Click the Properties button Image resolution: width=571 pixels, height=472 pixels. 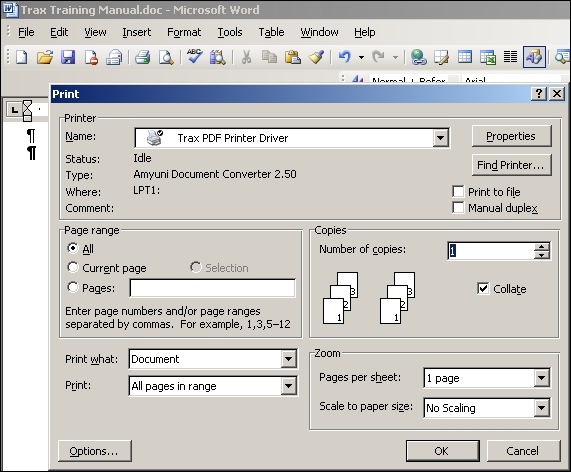[x=511, y=136]
